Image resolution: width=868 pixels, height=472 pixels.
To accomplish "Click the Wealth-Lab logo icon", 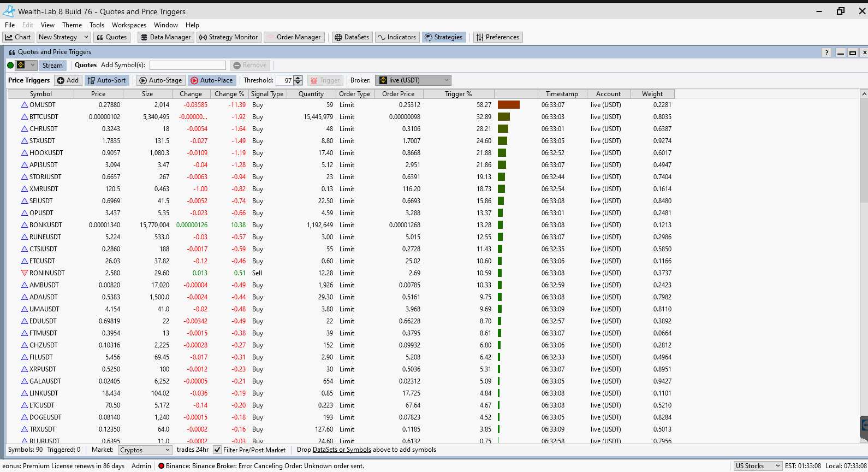I will point(9,11).
